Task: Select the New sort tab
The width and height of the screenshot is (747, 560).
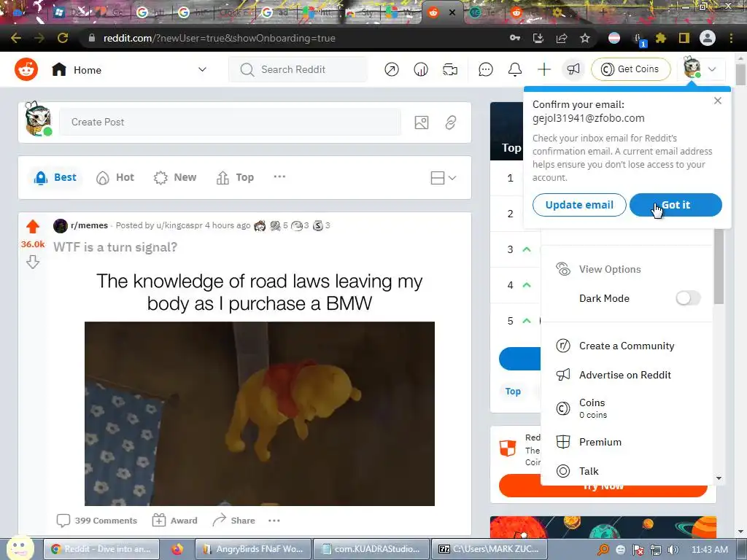Action: pos(175,178)
